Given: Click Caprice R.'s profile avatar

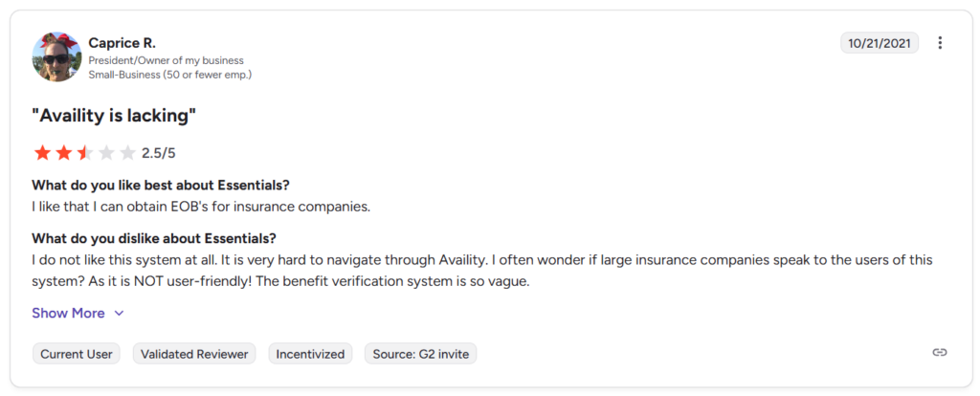Looking at the screenshot, I should 56,56.
